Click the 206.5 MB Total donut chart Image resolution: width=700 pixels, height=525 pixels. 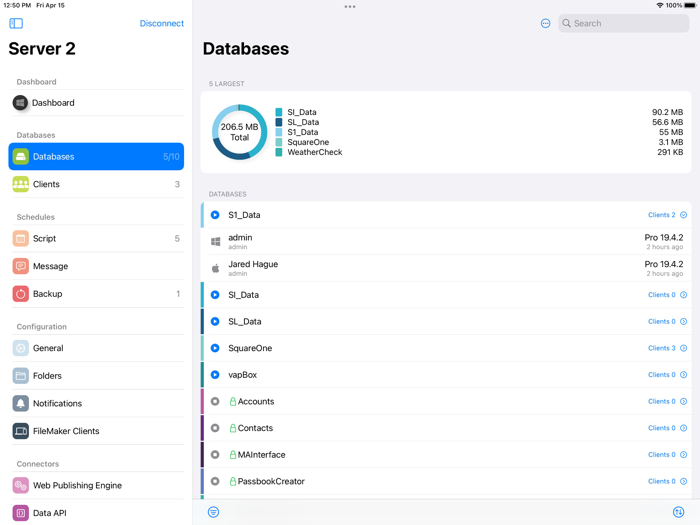[239, 132]
